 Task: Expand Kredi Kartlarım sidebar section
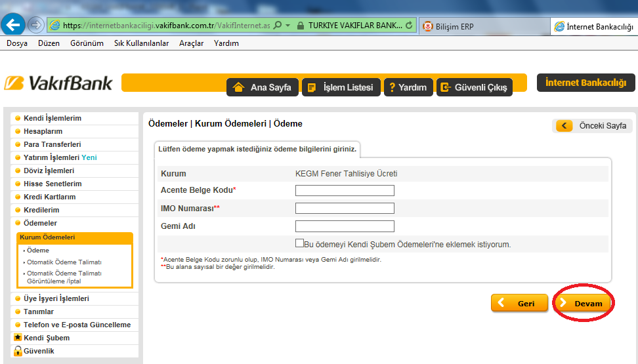pos(49,197)
